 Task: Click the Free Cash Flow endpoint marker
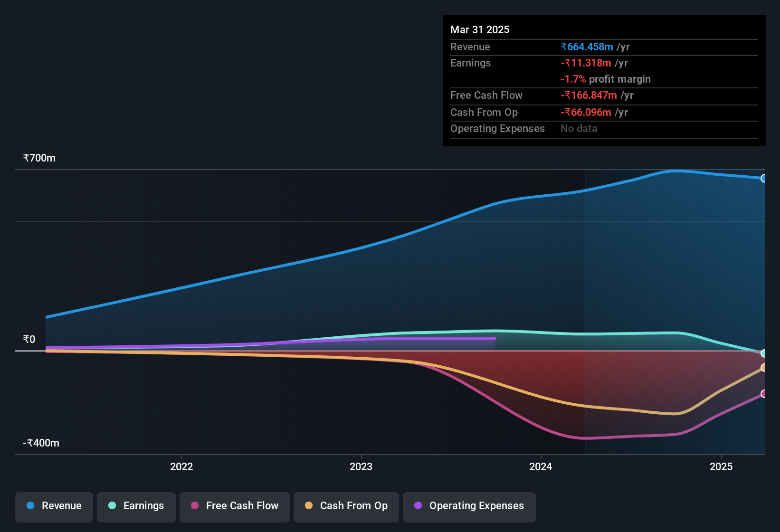(x=764, y=394)
